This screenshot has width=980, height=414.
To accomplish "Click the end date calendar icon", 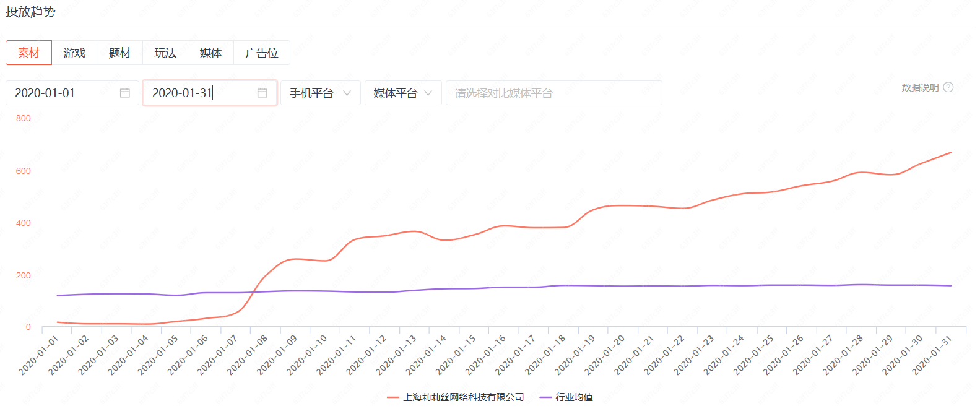I will point(262,93).
